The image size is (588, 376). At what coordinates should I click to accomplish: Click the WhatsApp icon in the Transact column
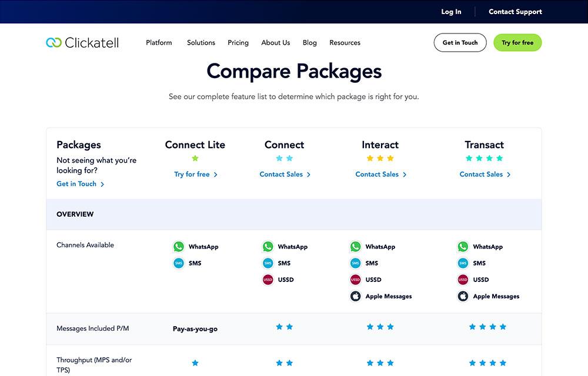click(463, 246)
